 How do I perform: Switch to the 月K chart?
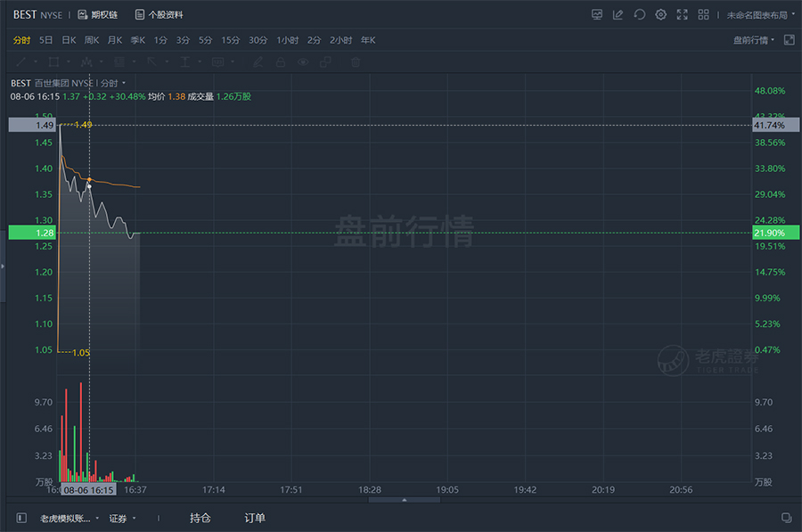tap(115, 40)
